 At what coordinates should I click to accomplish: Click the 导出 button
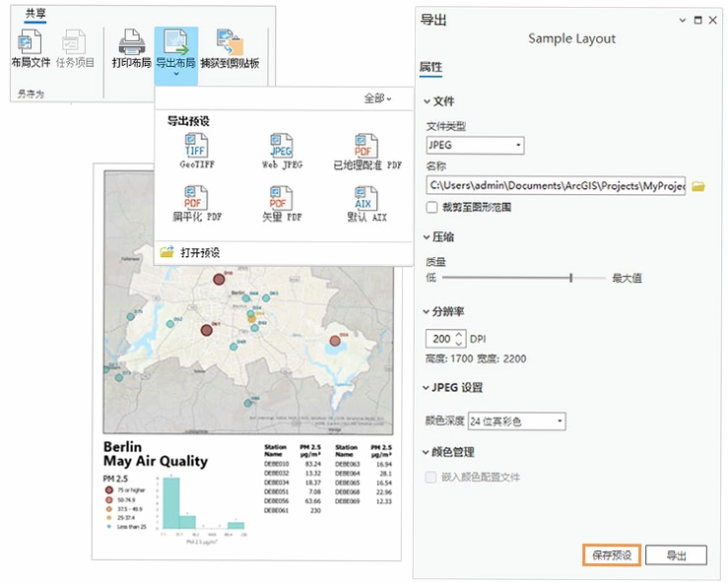click(676, 555)
